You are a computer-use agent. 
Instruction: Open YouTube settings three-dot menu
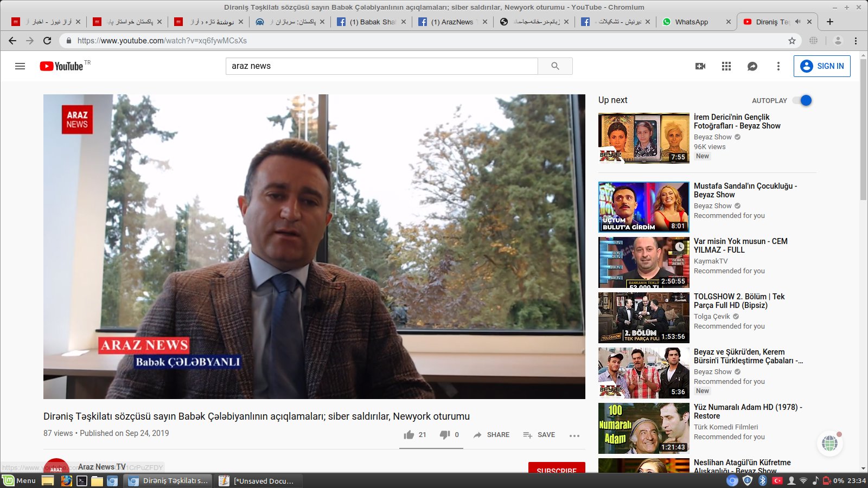[778, 66]
